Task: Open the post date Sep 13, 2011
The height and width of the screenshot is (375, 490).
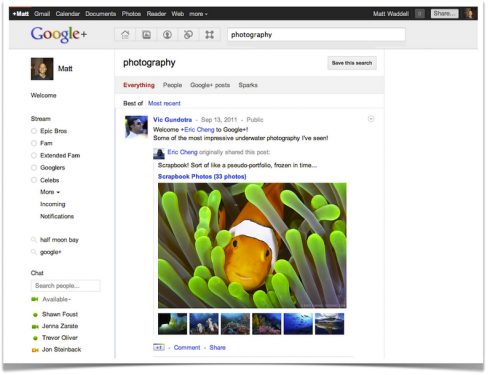Action: tap(219, 120)
